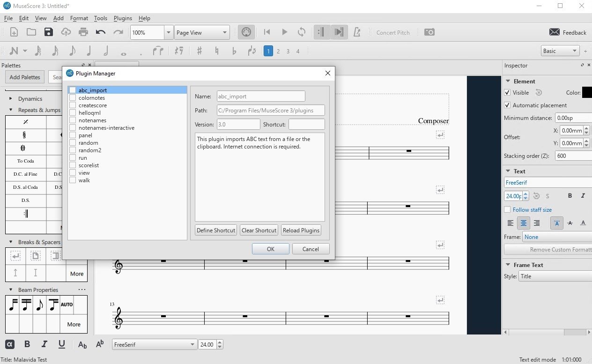This screenshot has height=364, width=592.
Task: Enable the walk plugin checkbox
Action: point(73,180)
